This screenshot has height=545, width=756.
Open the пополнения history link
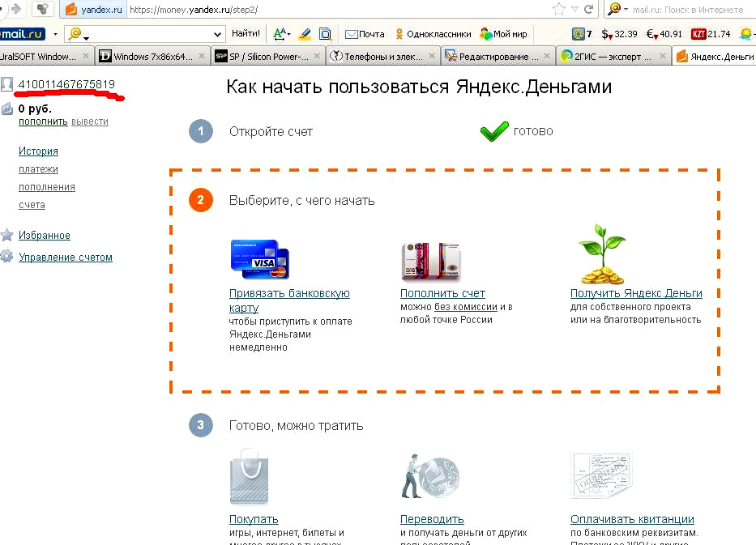point(47,187)
